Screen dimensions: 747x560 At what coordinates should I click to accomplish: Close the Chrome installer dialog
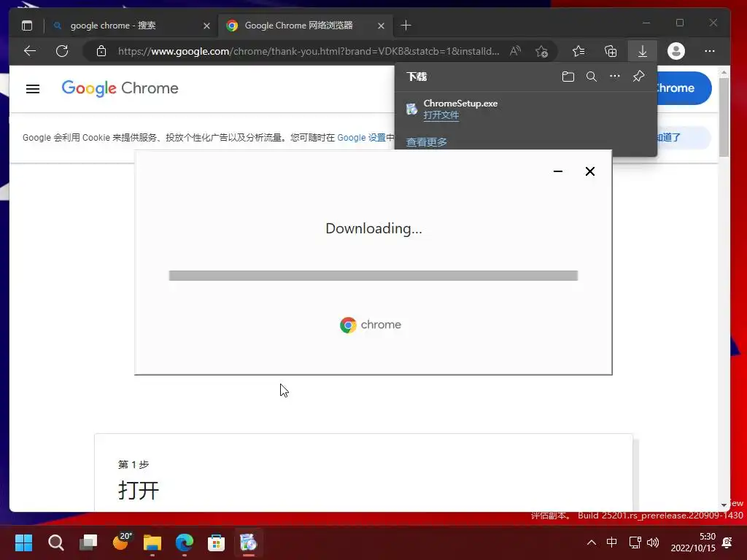click(x=589, y=171)
